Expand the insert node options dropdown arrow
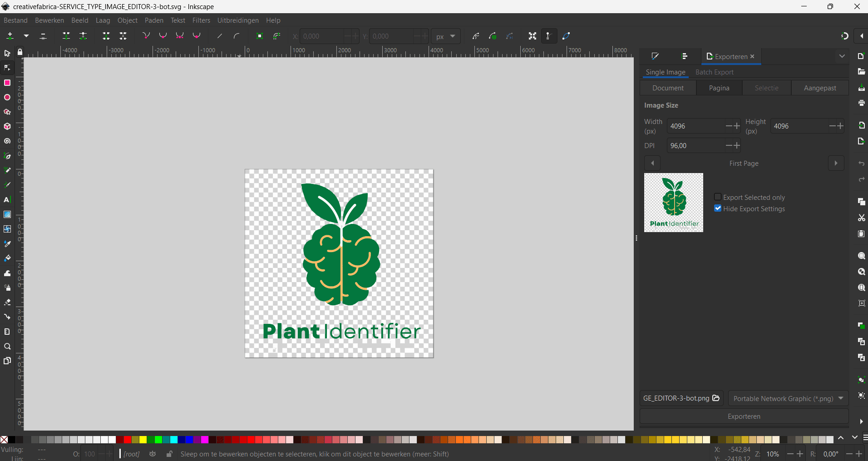The width and height of the screenshot is (868, 461). pyautogui.click(x=26, y=36)
